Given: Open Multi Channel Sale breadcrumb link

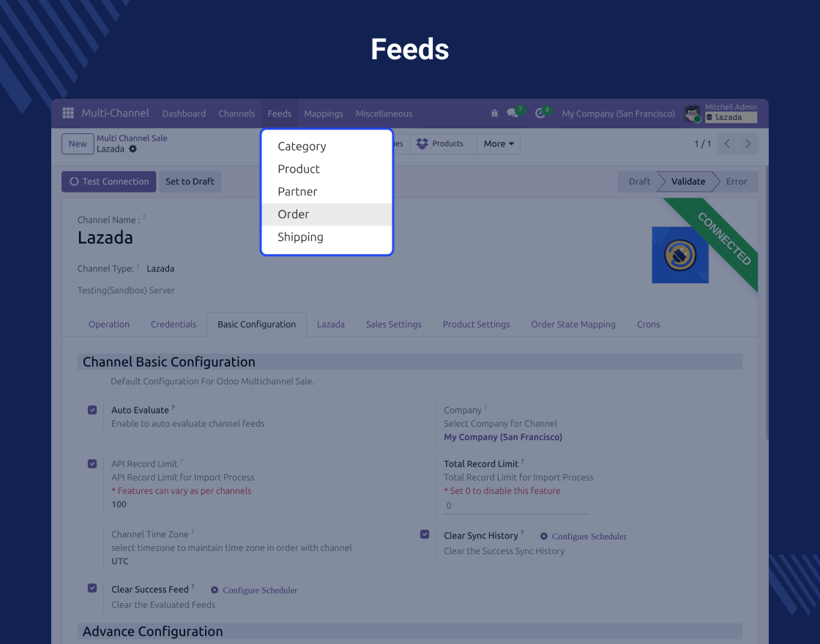Looking at the screenshot, I should tap(132, 138).
